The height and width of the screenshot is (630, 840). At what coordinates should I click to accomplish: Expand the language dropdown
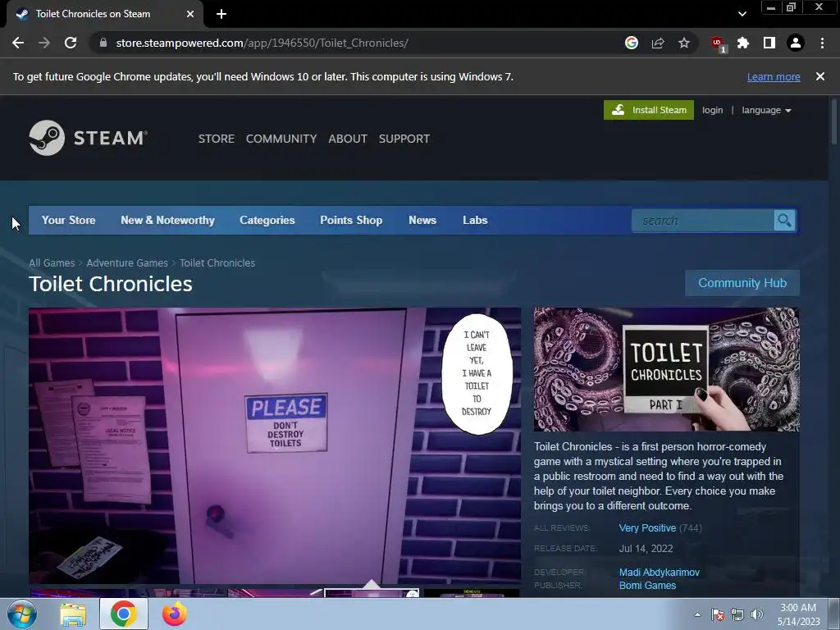(x=767, y=110)
